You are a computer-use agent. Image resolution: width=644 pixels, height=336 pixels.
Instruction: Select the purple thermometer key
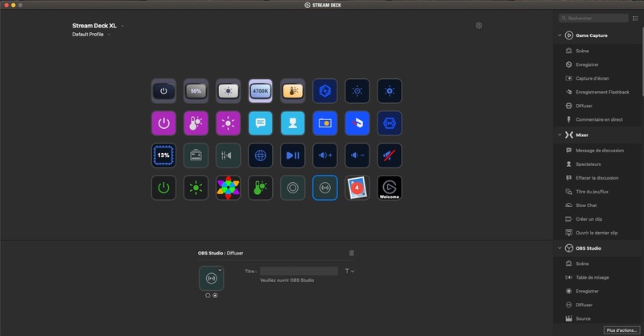pyautogui.click(x=196, y=123)
